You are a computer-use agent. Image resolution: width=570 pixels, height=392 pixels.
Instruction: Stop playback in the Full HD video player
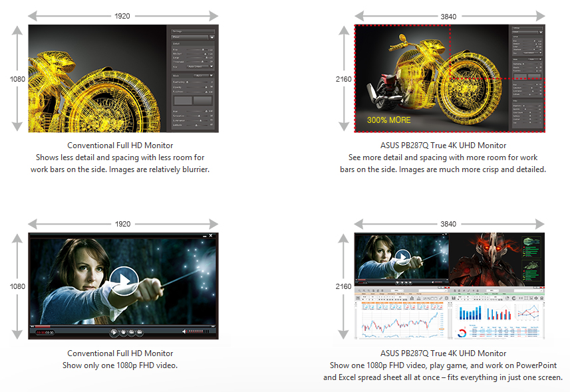tap(124, 332)
